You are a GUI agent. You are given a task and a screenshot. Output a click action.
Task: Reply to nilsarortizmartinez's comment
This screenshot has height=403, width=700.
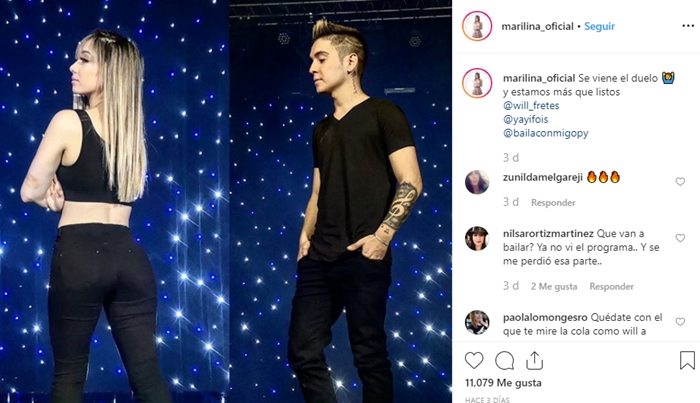click(611, 287)
